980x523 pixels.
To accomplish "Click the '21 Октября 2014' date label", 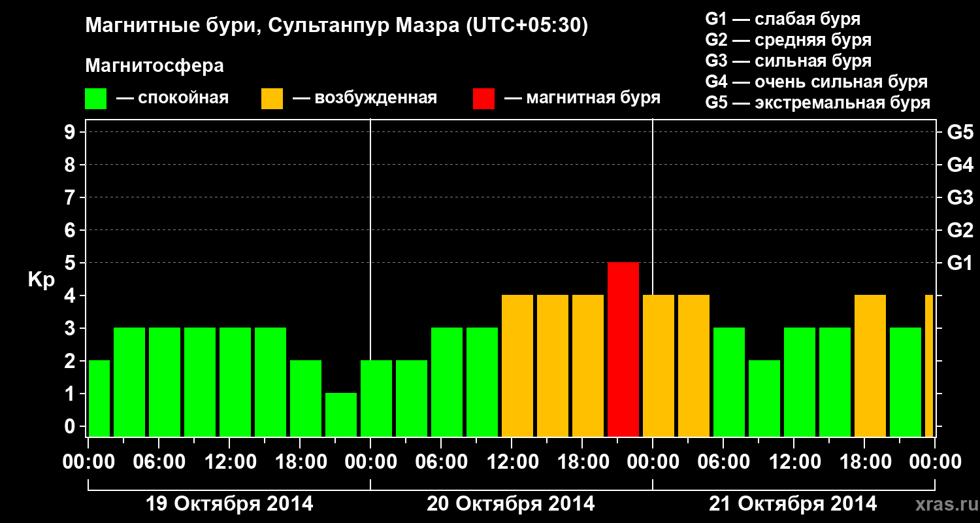I will 793,504.
